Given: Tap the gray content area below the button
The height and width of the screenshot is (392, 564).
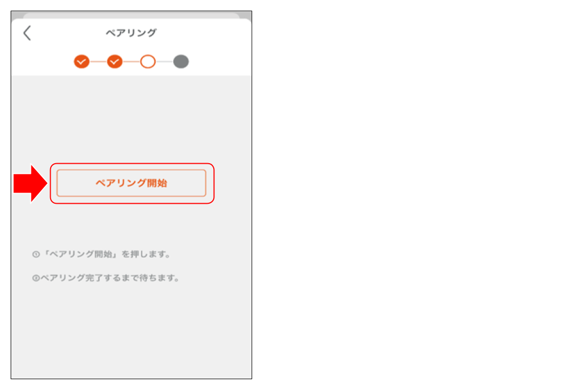Looking at the screenshot, I should click(132, 331).
